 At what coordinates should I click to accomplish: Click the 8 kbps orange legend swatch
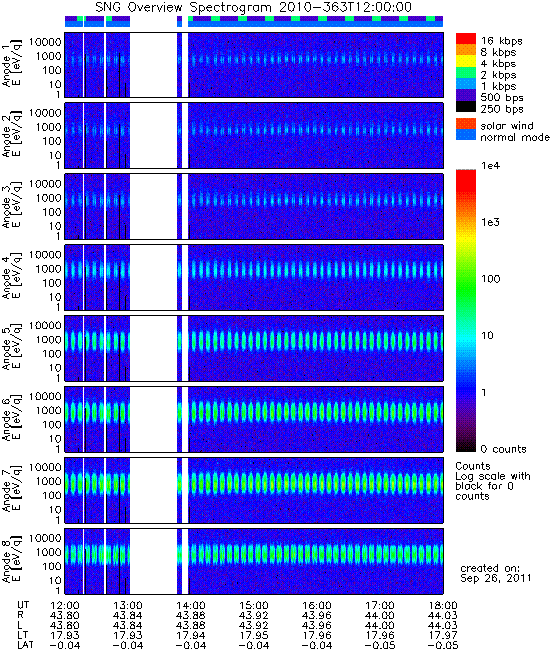coord(466,50)
